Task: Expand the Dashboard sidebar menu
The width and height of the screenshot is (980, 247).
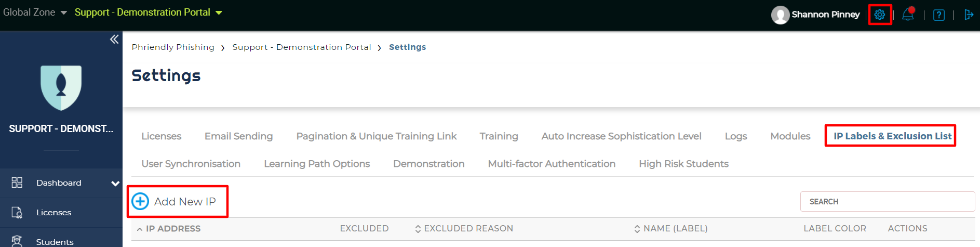Action: 115,183
